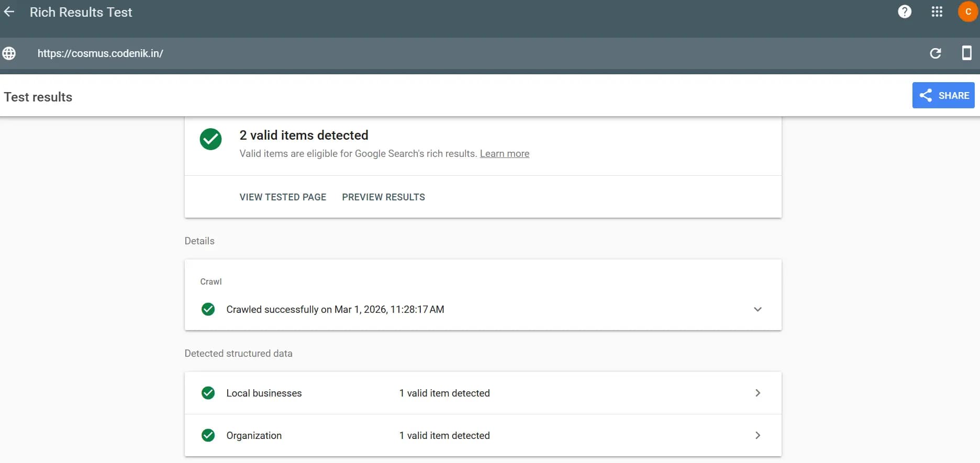Screen dimensions: 980x463
Task: Open the Learn more link
Action: 505,153
